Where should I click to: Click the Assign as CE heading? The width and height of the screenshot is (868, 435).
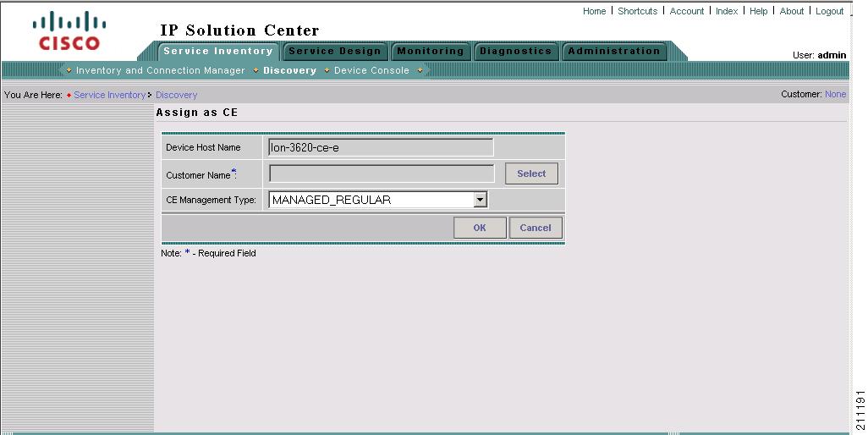pos(196,113)
